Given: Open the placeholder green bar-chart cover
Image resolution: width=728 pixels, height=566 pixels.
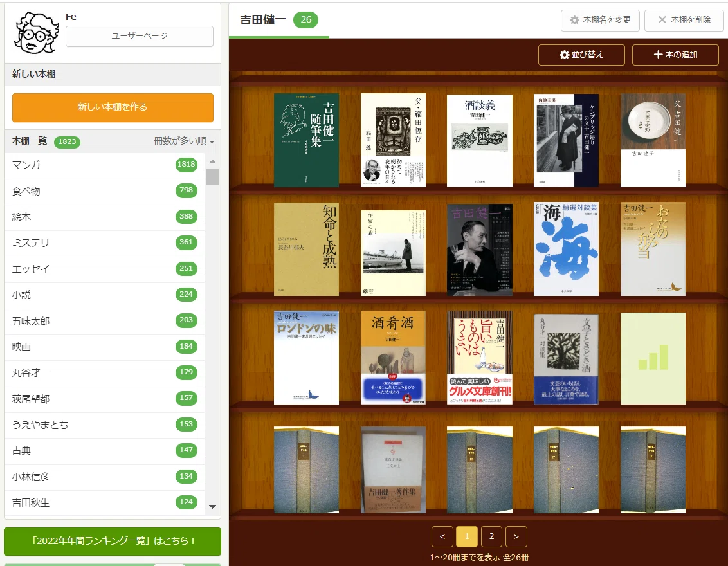Looking at the screenshot, I should click(x=653, y=358).
